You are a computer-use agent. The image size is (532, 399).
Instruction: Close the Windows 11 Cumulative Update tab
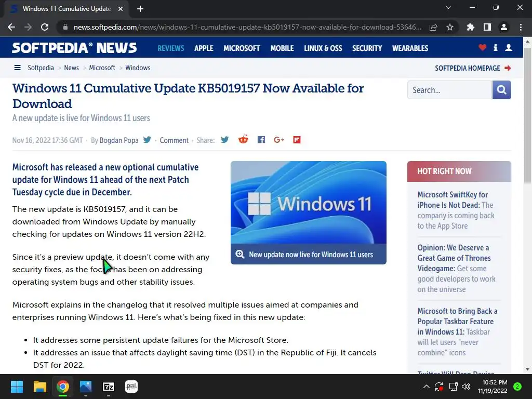[121, 9]
